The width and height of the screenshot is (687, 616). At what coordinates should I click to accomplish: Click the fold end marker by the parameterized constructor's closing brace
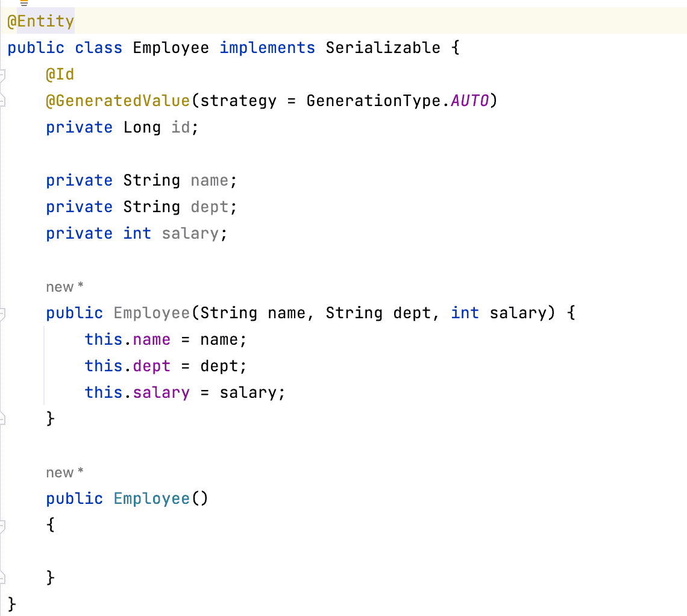tap(2, 420)
